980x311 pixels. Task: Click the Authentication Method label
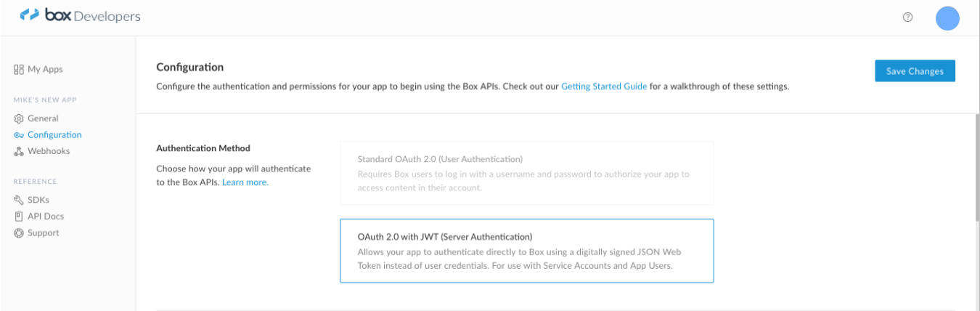click(203, 148)
